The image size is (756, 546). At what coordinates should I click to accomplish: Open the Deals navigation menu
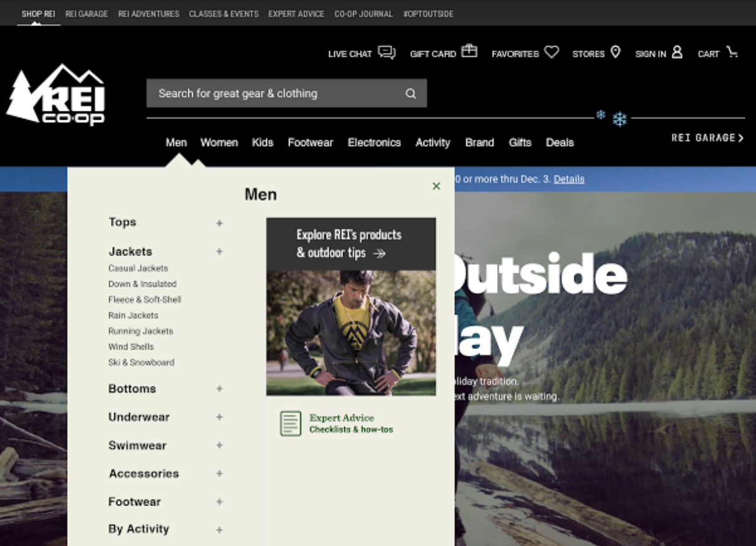click(x=560, y=142)
